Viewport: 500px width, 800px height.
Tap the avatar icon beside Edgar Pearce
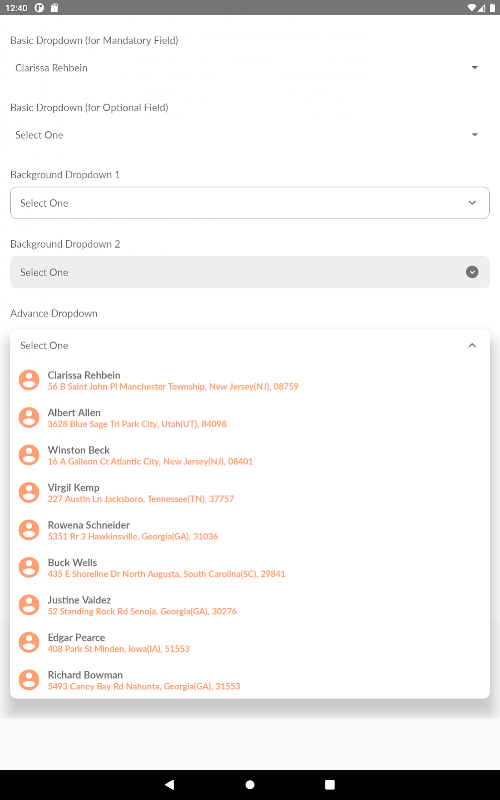pos(29,643)
